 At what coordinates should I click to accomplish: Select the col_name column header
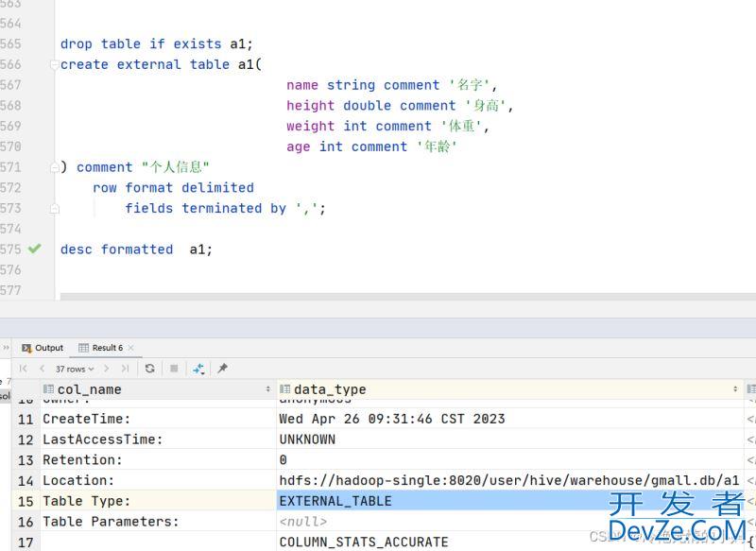pyautogui.click(x=158, y=389)
